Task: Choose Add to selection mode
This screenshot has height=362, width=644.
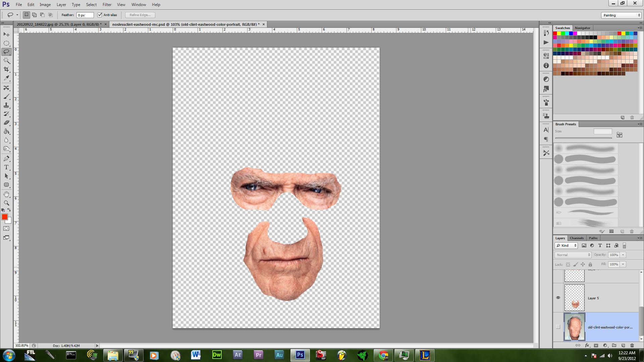Action: [x=34, y=15]
